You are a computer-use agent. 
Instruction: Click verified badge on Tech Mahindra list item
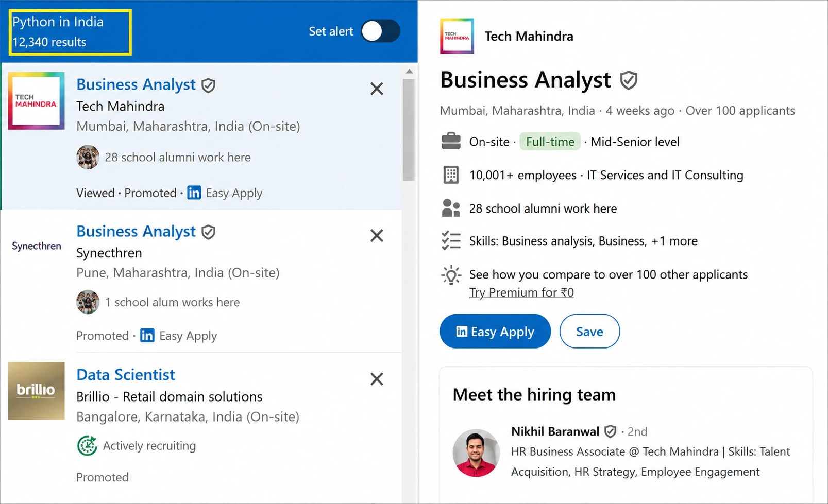pyautogui.click(x=208, y=85)
